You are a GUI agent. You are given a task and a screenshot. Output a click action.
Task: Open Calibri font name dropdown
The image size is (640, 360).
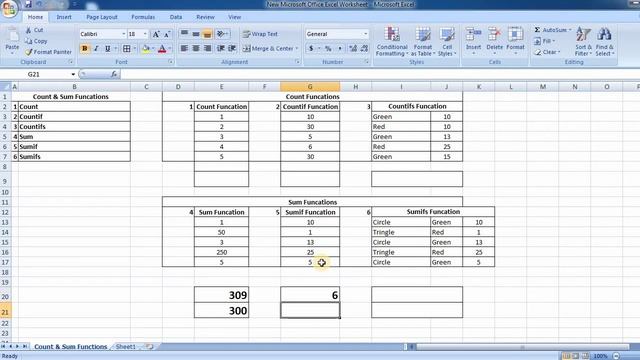click(x=123, y=34)
